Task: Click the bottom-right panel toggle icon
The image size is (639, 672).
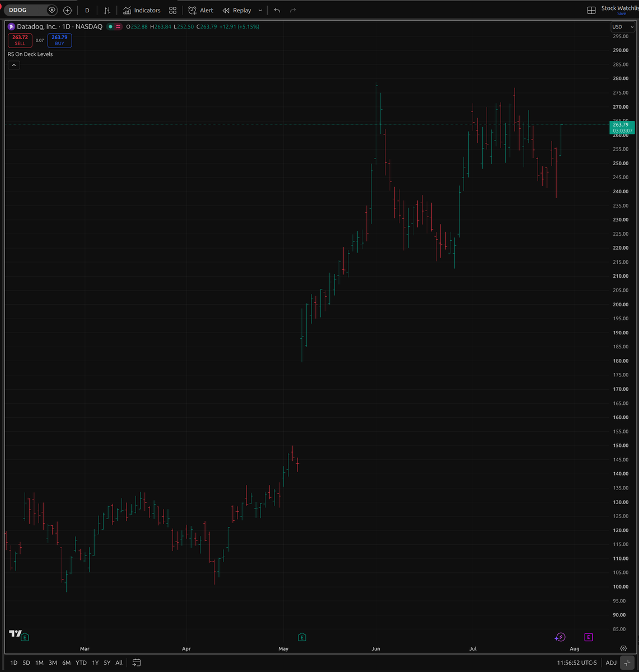Action: [x=628, y=662]
